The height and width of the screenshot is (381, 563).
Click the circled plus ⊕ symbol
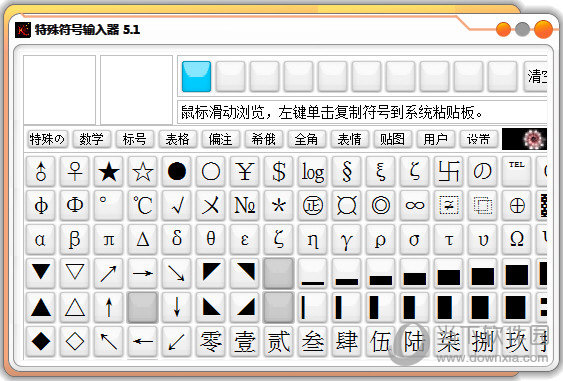(x=517, y=205)
